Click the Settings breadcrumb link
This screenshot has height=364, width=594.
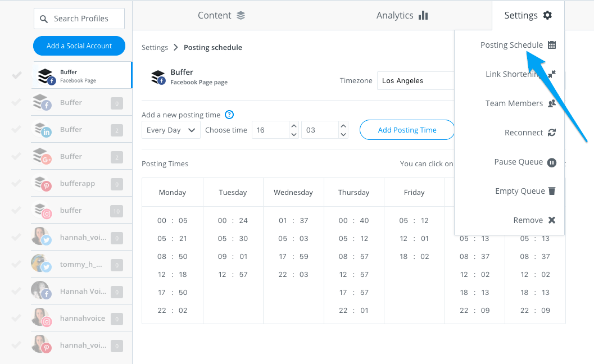tap(155, 47)
